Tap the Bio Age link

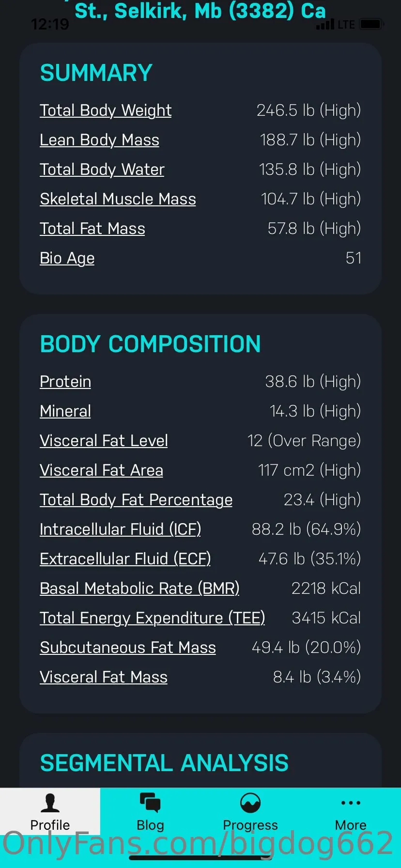(x=67, y=258)
